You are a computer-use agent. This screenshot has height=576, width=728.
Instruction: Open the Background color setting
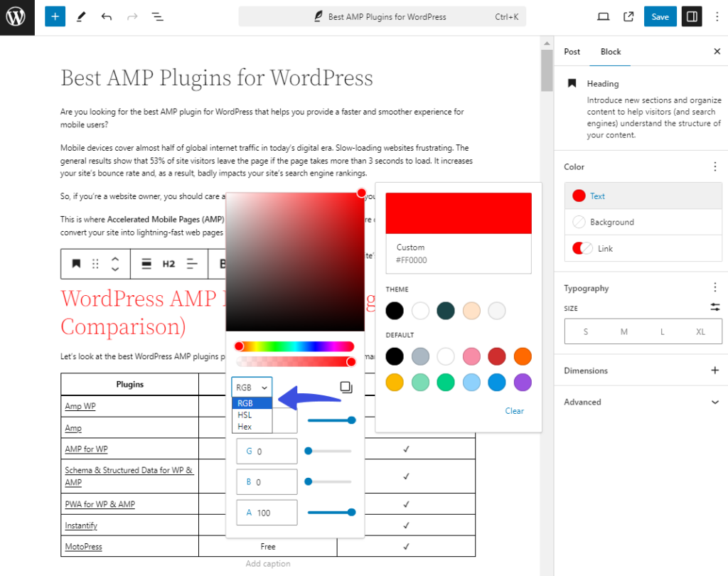[x=643, y=222]
